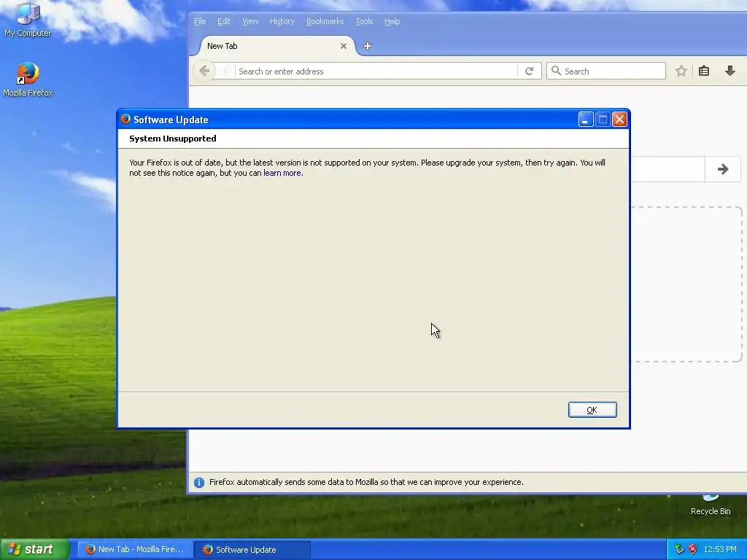Open Mozilla Firefox desktop shortcut
Image resolution: width=747 pixels, height=560 pixels.
coord(28,79)
